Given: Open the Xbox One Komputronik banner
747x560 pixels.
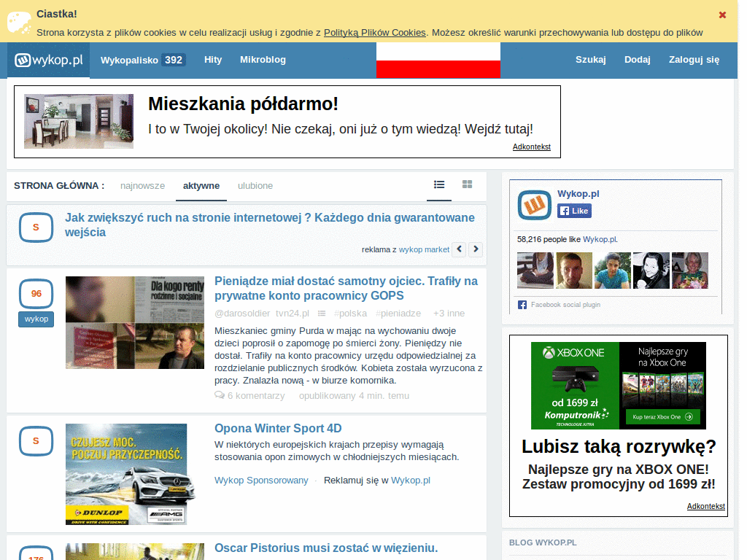Looking at the screenshot, I should [619, 385].
